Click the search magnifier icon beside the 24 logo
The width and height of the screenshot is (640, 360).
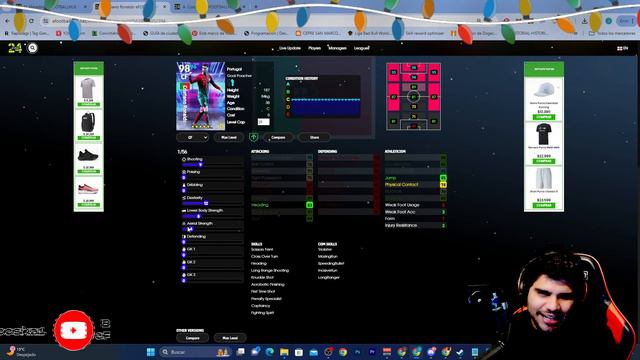pyautogui.click(x=32, y=48)
